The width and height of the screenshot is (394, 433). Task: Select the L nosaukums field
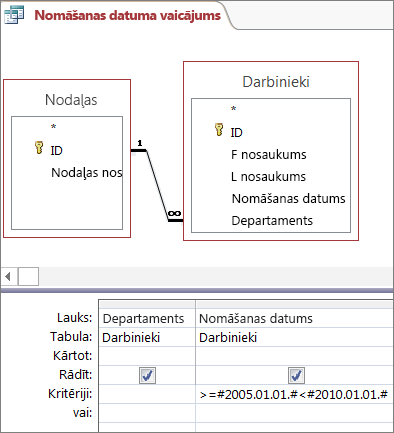[268, 177]
